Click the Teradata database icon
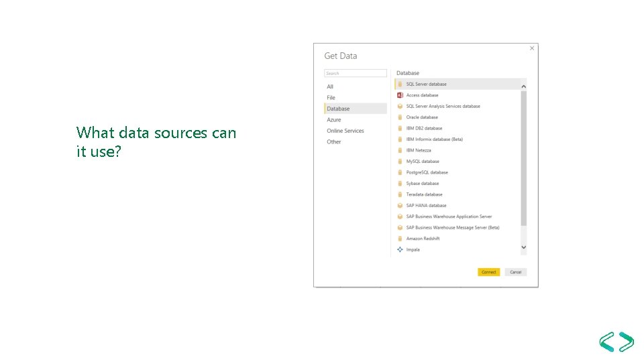Screen dimensions: 644x362 point(400,194)
